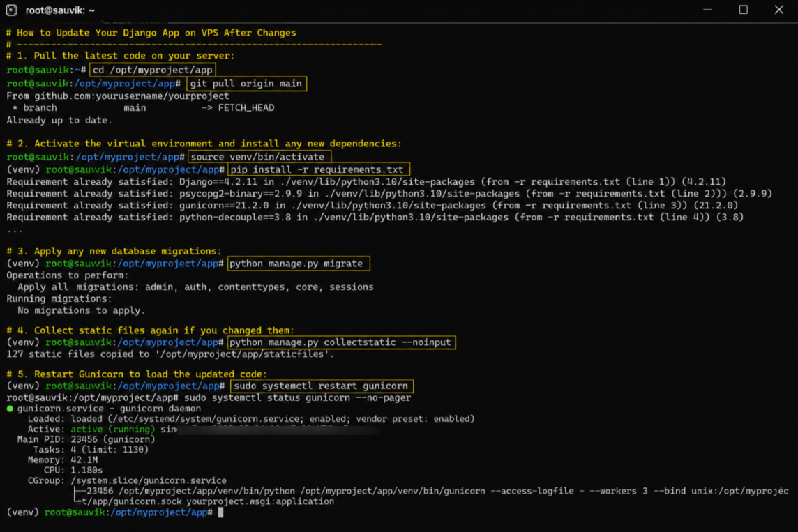This screenshot has height=532, width=798.
Task: Click the 'CPU: 1.180s' line
Action: coord(73,470)
